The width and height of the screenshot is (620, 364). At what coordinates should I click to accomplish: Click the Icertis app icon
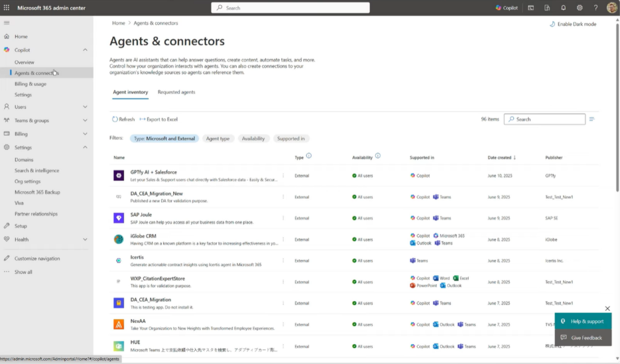119,261
